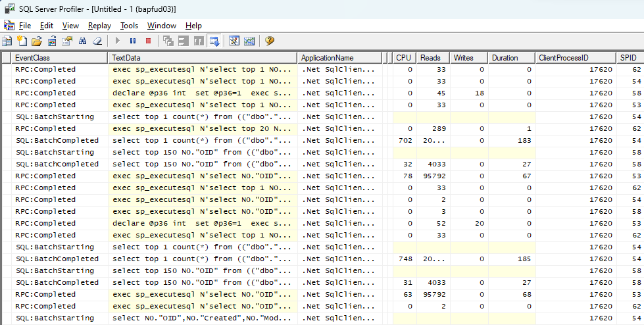
Task: Select the CPU value 748 cell
Action: coord(404,259)
